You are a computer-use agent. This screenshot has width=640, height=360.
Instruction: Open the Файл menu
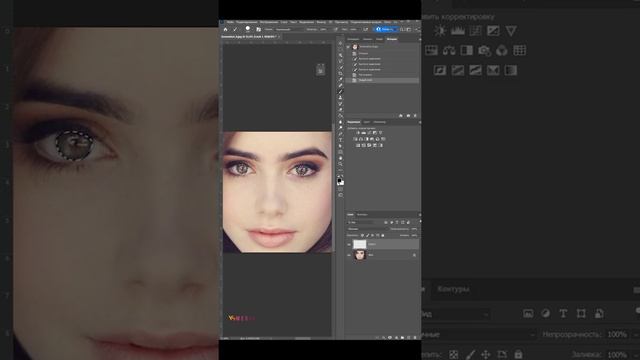(x=230, y=22)
